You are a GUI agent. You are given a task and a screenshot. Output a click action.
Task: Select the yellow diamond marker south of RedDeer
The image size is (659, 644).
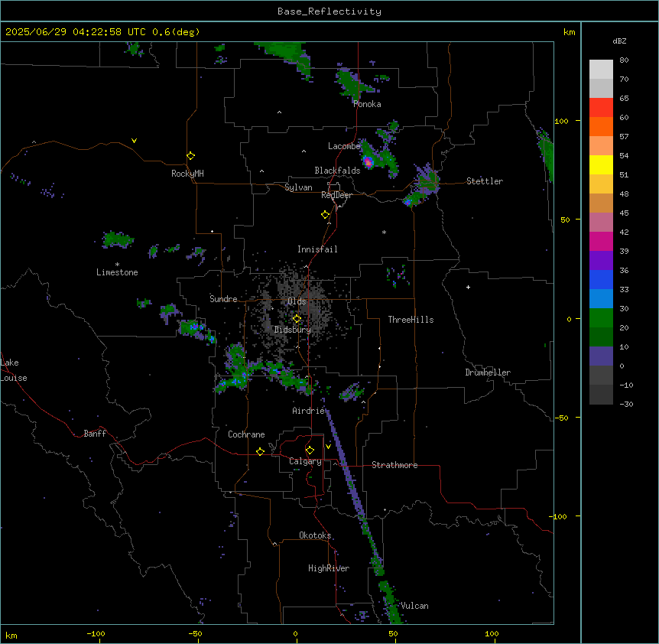pos(325,215)
